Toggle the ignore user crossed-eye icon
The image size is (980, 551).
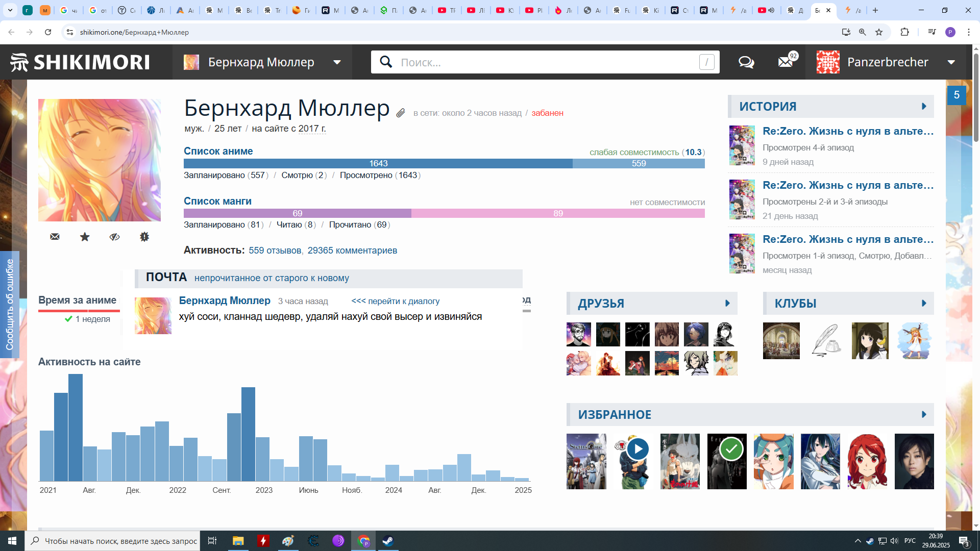114,237
